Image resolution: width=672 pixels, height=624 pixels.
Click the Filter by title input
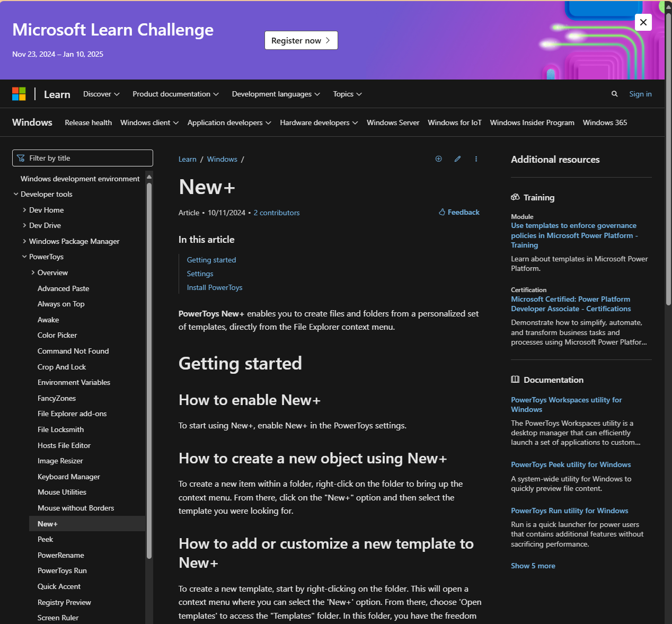click(83, 158)
